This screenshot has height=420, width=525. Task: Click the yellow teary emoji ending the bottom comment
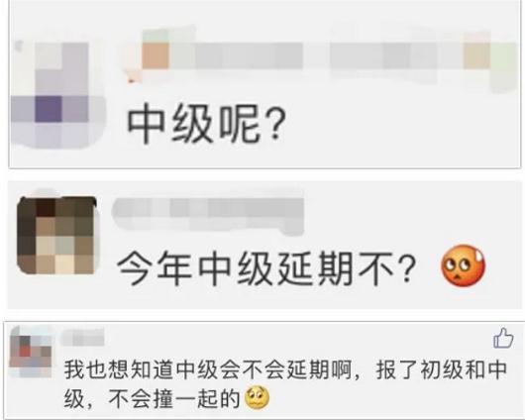tap(258, 398)
